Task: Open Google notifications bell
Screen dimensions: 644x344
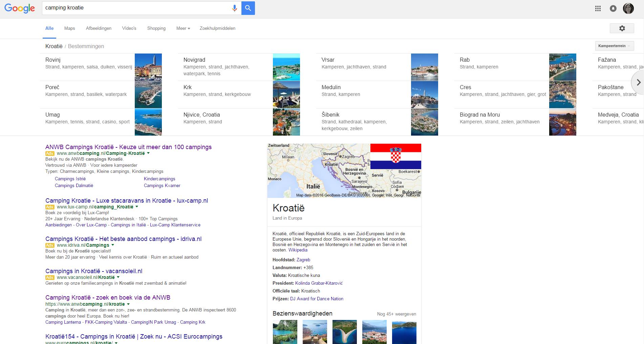Action: pyautogui.click(x=613, y=8)
